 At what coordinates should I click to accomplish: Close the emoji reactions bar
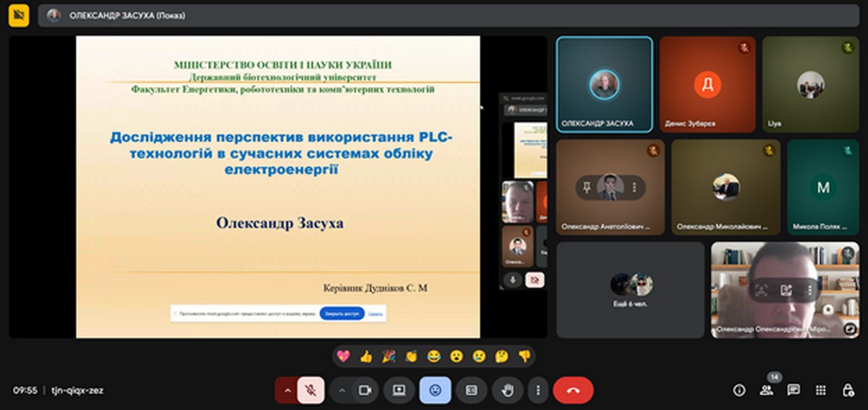coord(435,391)
